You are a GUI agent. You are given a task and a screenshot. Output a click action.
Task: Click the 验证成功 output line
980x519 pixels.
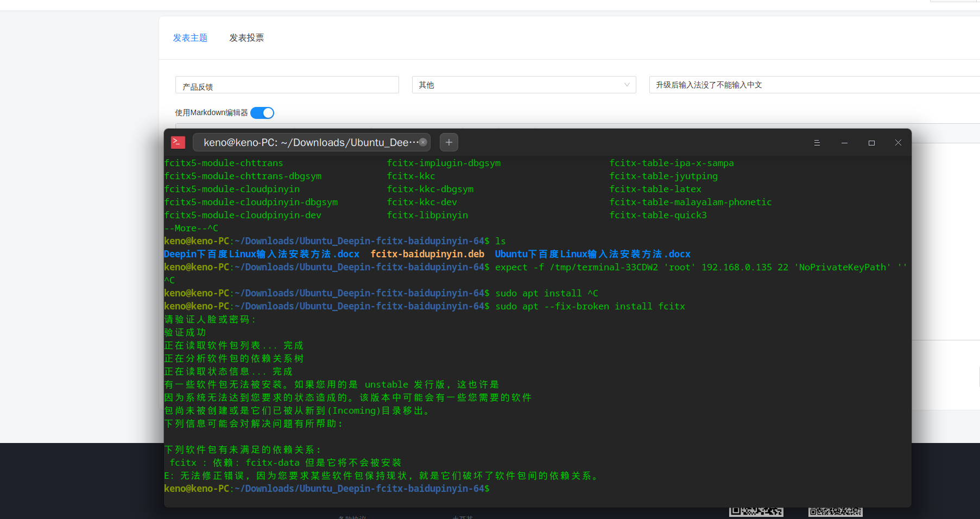coord(185,332)
